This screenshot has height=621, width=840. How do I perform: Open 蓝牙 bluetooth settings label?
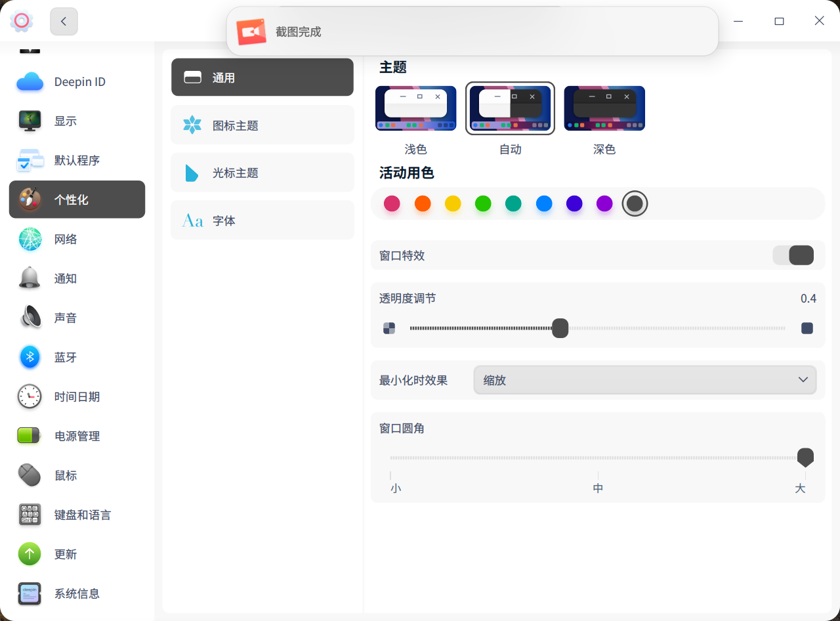(66, 357)
